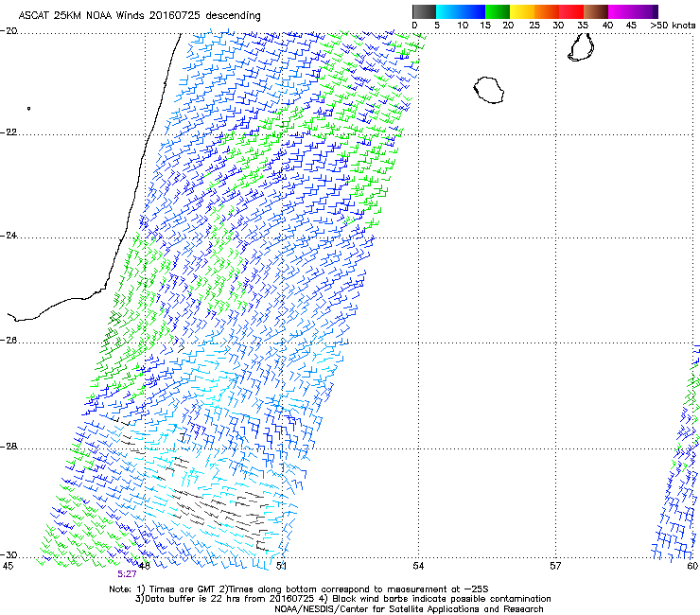Click the NOAA/NESDIS credit line
The width and height of the screenshot is (700, 615).
coord(409,609)
